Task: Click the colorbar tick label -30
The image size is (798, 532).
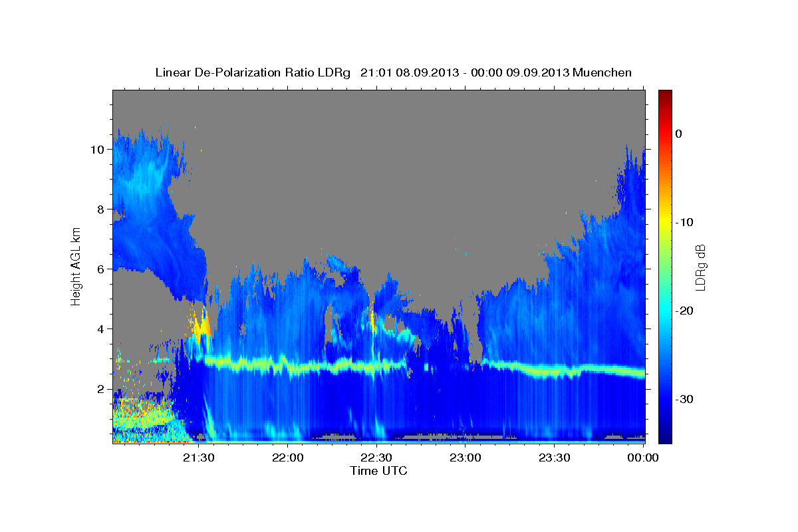Action: 685,399
